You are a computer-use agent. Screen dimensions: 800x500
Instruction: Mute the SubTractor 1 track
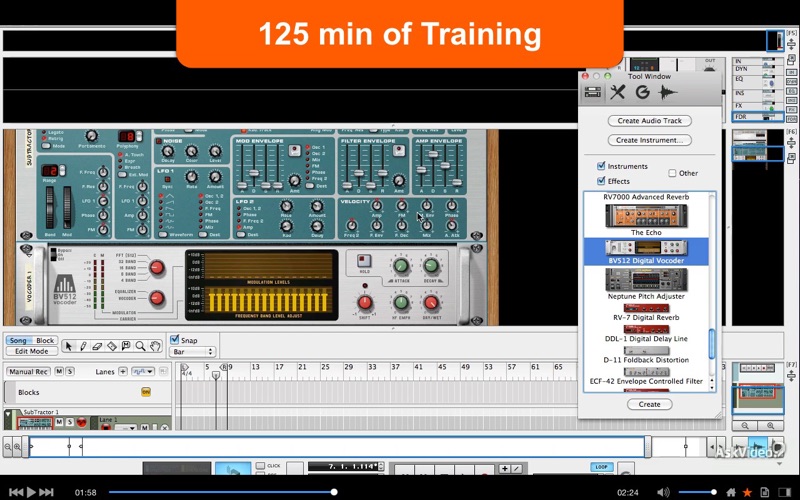tap(59, 422)
